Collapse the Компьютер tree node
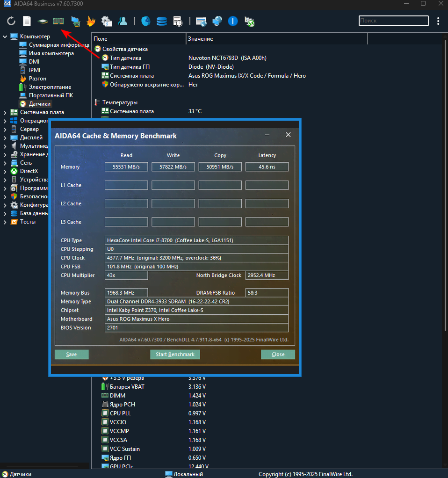448x478 pixels. click(x=5, y=36)
